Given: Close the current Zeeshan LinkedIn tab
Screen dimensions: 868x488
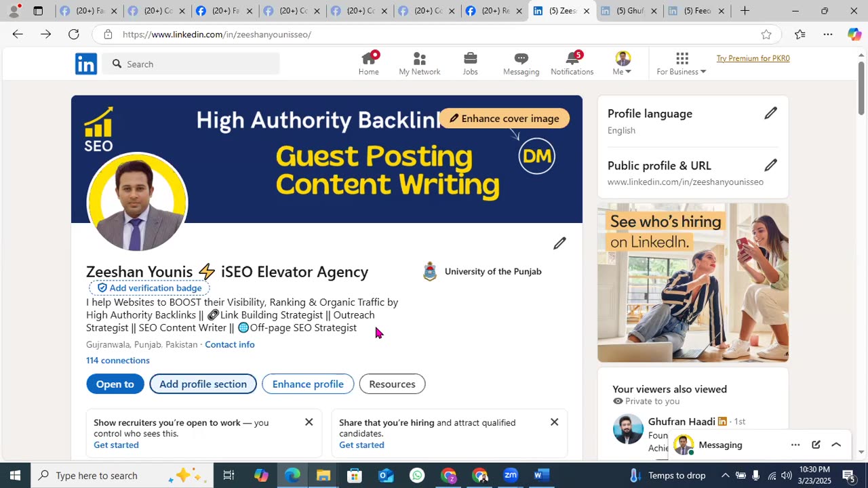Looking at the screenshot, I should [x=587, y=11].
